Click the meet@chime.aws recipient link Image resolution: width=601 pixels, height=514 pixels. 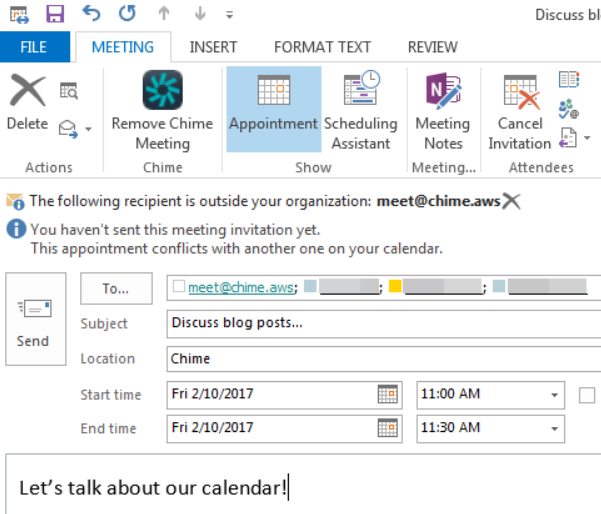pos(241,287)
